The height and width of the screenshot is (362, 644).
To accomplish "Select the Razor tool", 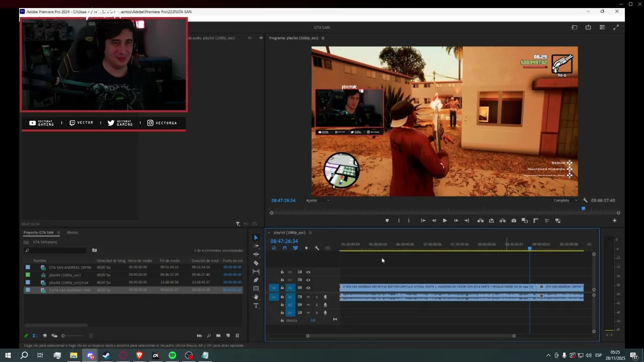I will [256, 263].
